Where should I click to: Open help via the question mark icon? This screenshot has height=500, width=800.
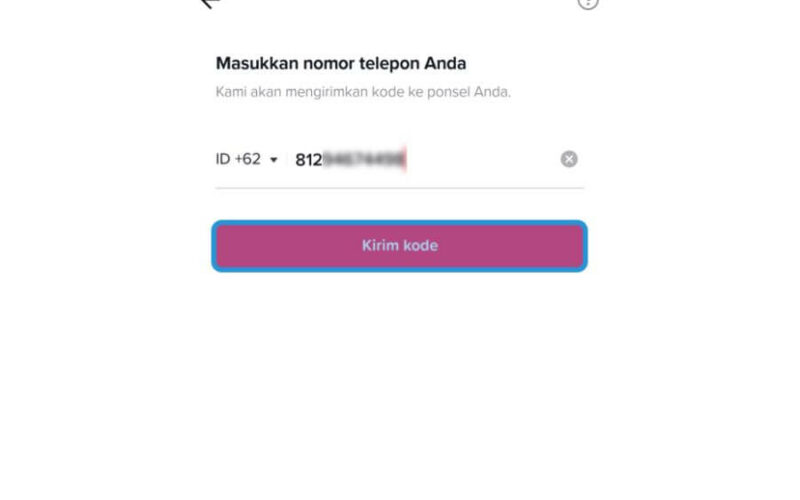588,3
